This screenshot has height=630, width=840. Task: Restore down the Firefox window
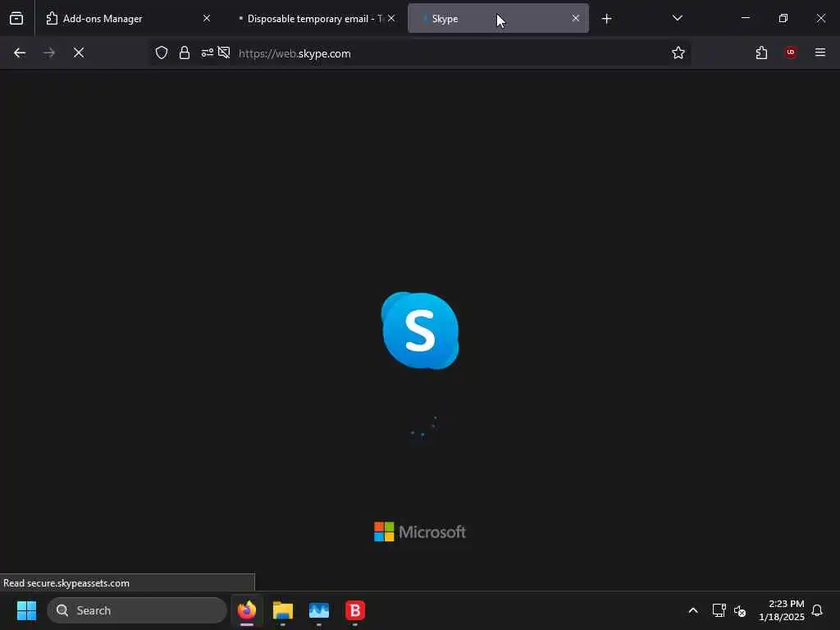pos(783,18)
